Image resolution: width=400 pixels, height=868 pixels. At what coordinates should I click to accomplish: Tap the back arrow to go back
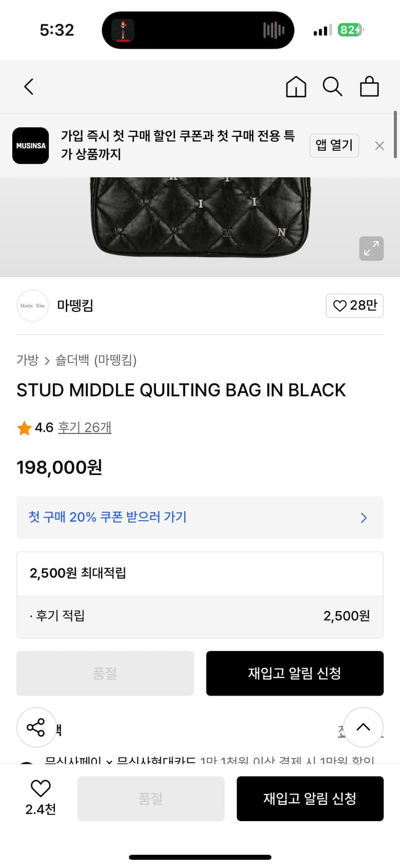click(29, 86)
